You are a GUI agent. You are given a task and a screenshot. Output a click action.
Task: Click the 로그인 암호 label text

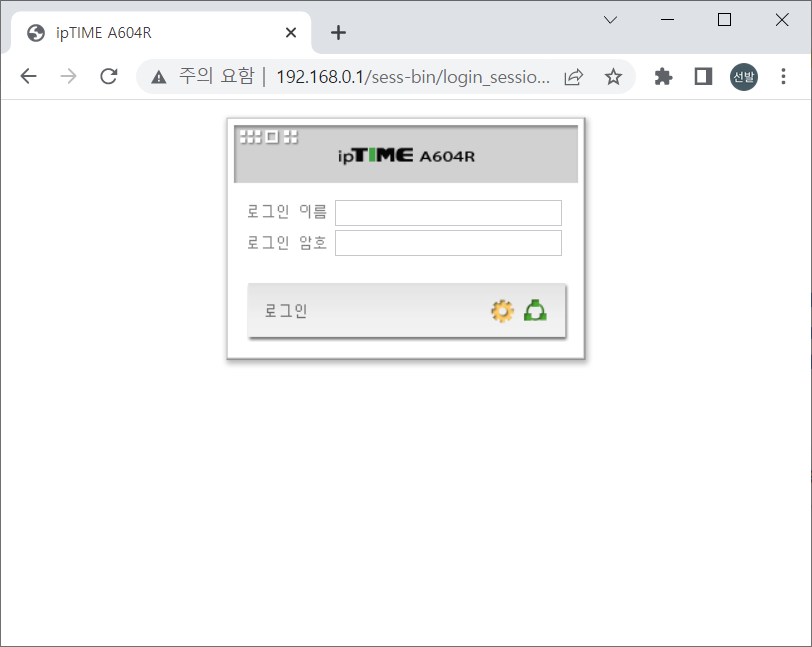coord(287,242)
